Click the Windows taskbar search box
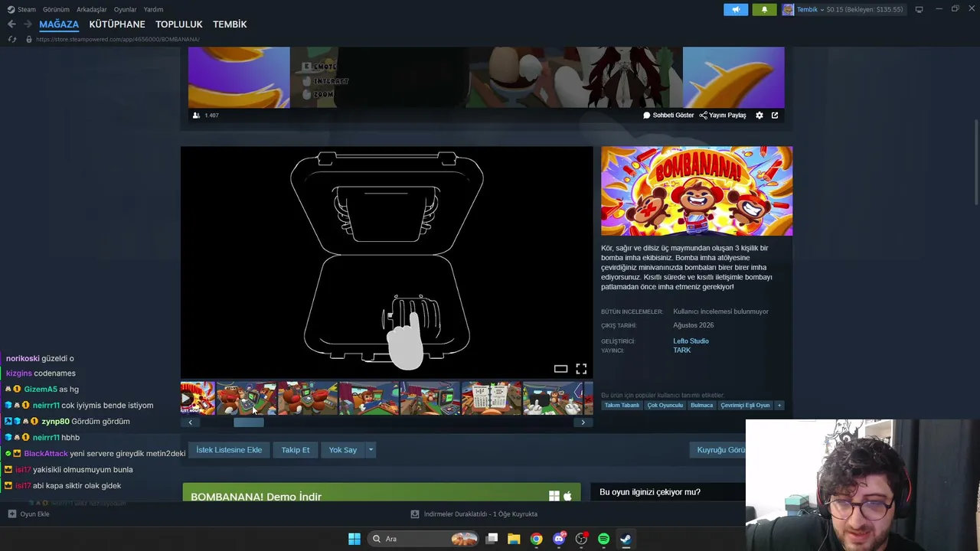This screenshot has width=980, height=551. click(423, 539)
